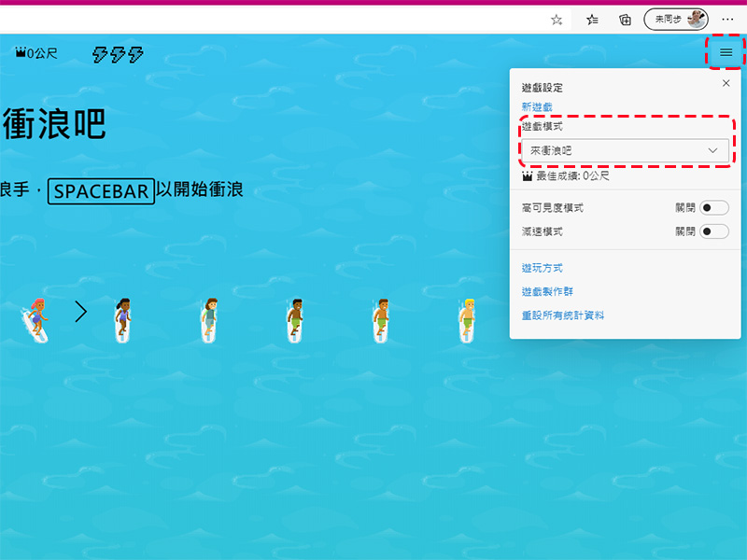747x560 pixels.
Task: Open the browser three-dots menu
Action: click(727, 20)
